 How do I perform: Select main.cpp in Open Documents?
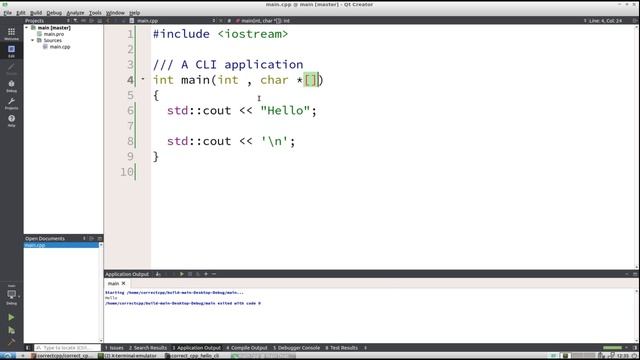click(61, 245)
